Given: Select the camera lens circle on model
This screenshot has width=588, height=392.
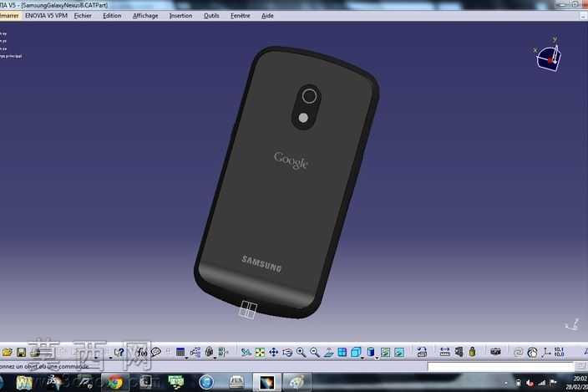Looking at the screenshot, I should 309,96.
